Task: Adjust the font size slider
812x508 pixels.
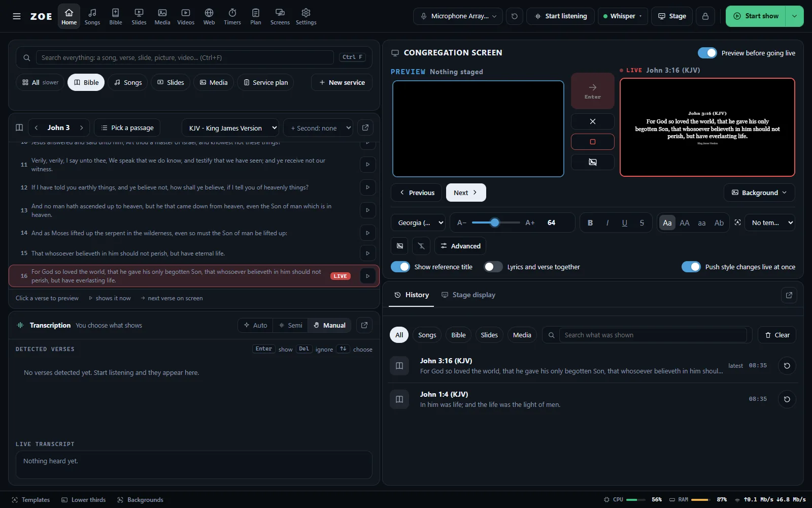Action: 496,223
